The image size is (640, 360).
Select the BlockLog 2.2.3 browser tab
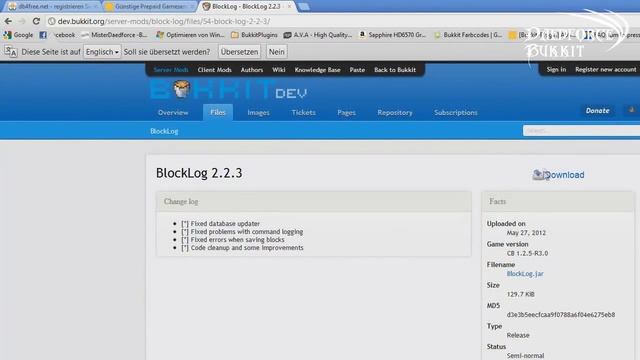tap(246, 7)
